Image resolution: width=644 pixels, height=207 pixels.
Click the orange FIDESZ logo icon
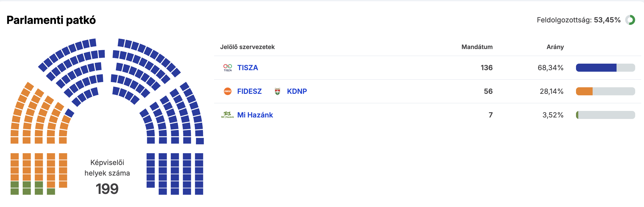click(227, 91)
